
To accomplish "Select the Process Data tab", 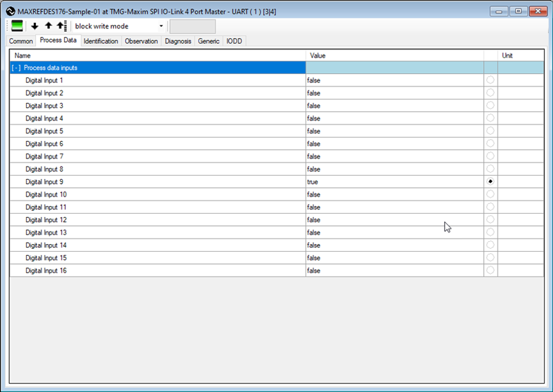I will [x=58, y=40].
